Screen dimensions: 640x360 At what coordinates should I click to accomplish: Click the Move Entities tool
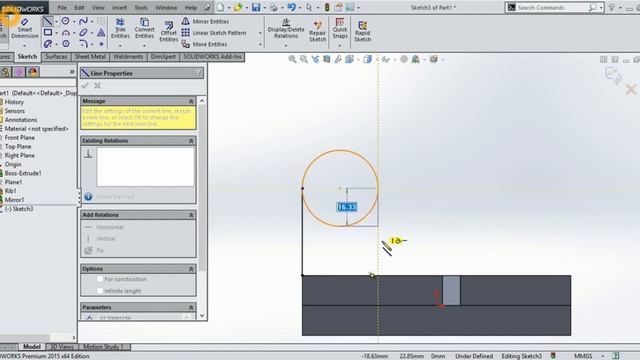click(204, 44)
